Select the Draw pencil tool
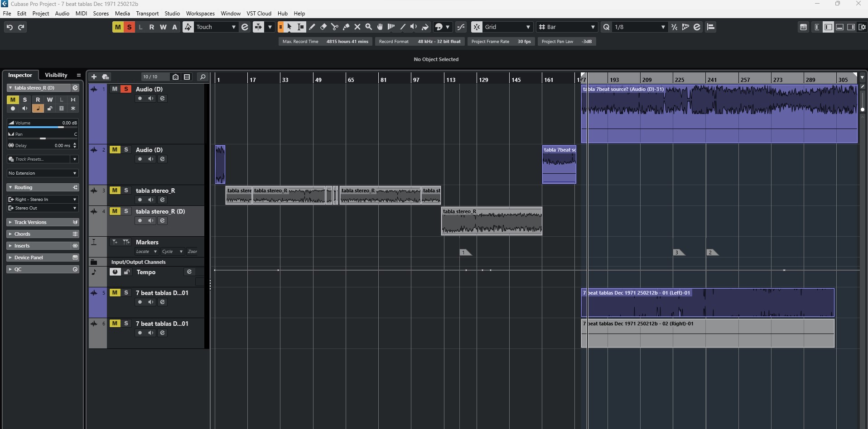The width and height of the screenshot is (868, 429). [312, 27]
